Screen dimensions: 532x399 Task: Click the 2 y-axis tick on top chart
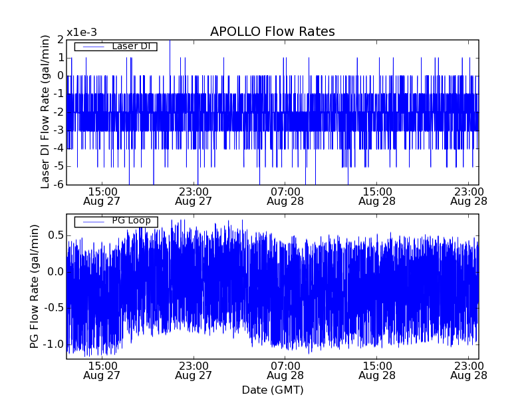[61, 40]
